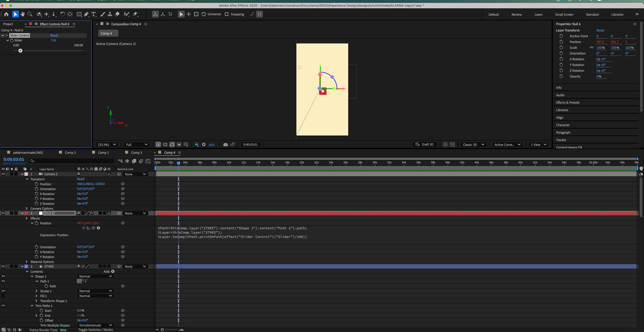Select the Rectangle shape tool
This screenshot has width=644, height=332.
(x=79, y=14)
